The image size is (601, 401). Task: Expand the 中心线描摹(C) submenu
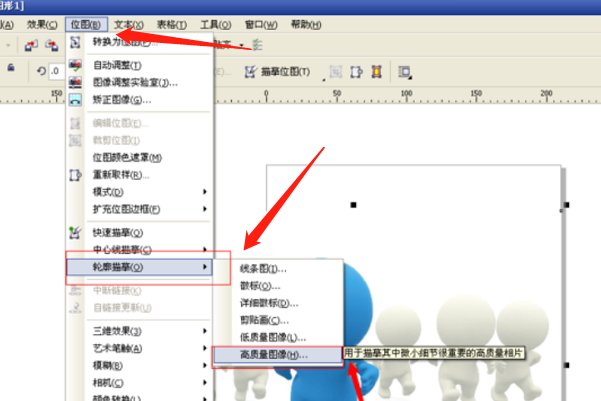[x=140, y=250]
